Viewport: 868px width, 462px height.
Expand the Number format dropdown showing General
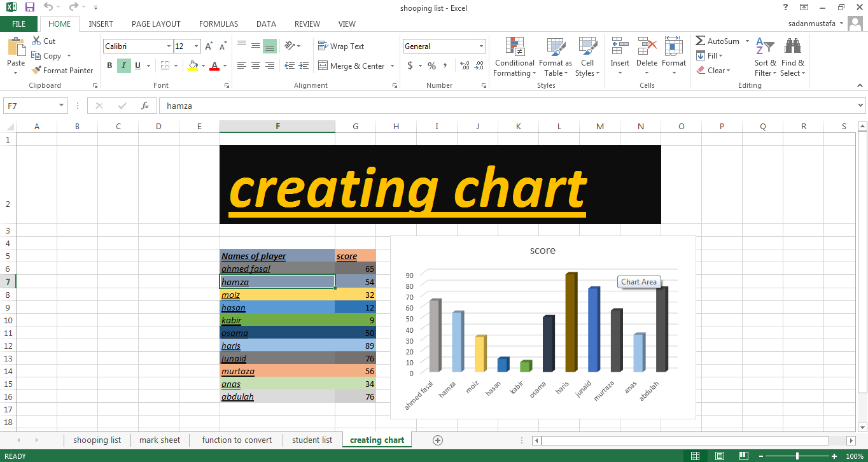tap(482, 46)
